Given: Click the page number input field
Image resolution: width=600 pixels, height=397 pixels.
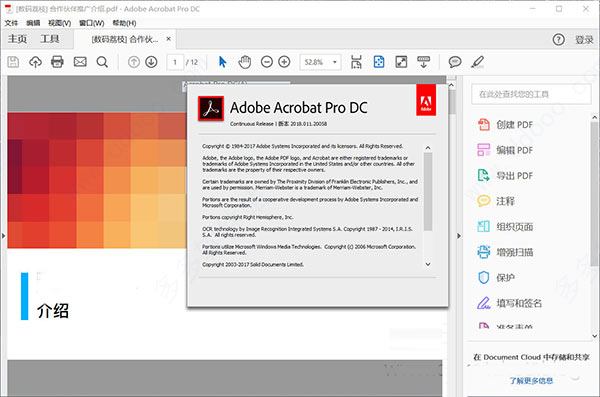Looking at the screenshot, I should click(175, 62).
